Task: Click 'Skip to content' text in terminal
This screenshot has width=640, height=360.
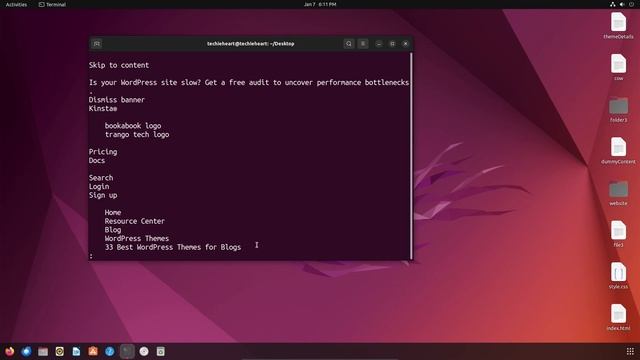Action: (x=119, y=65)
